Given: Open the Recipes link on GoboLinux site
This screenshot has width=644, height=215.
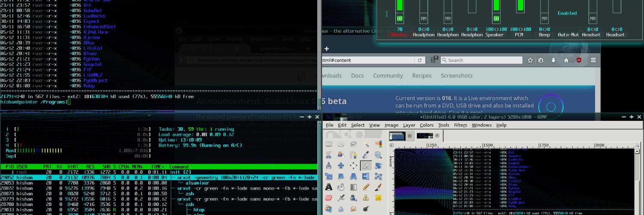Looking at the screenshot, I should (x=422, y=76).
